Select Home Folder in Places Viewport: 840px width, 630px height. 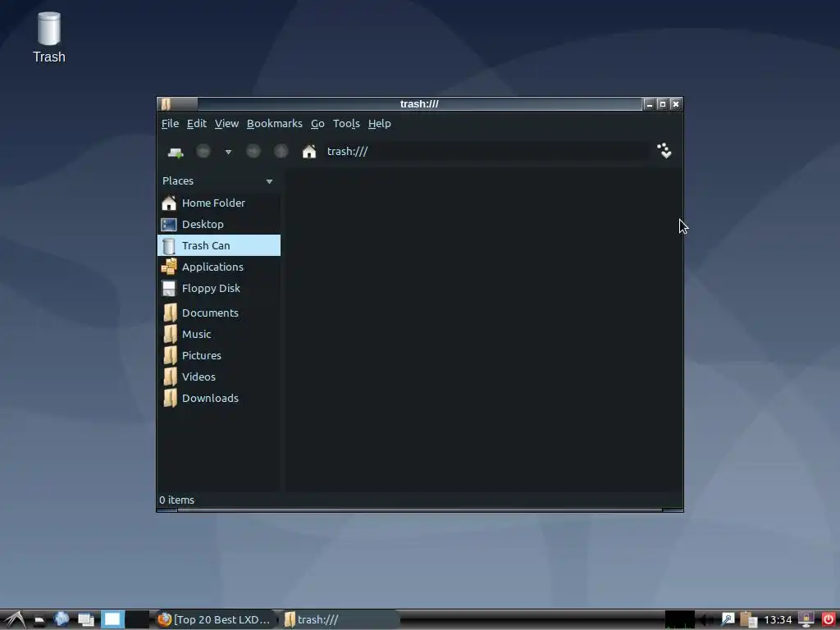(219, 203)
